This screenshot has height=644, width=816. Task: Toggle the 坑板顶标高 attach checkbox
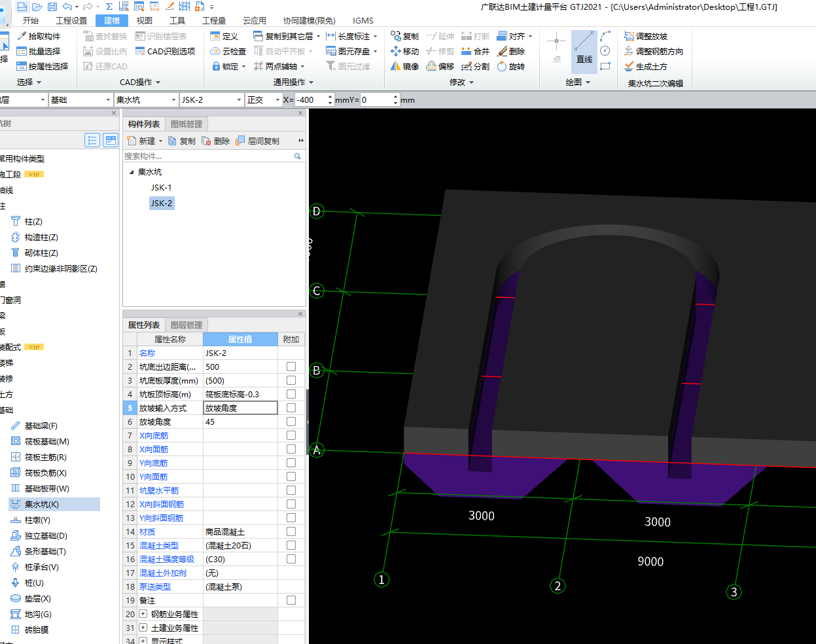(291, 394)
